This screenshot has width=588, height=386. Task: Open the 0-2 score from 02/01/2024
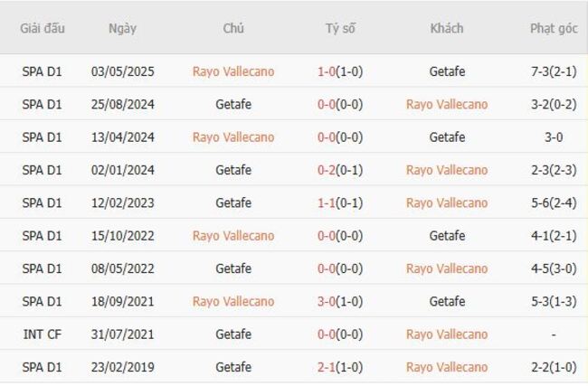point(340,170)
